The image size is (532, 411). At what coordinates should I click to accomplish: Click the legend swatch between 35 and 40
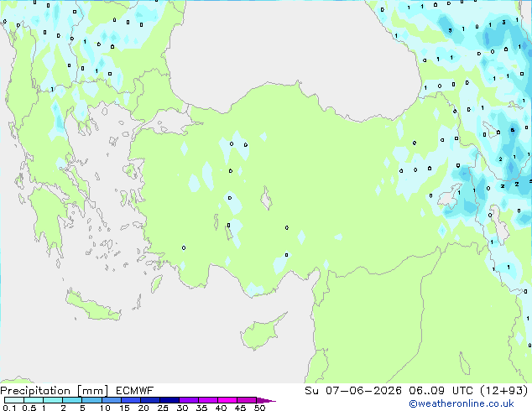(x=207, y=400)
